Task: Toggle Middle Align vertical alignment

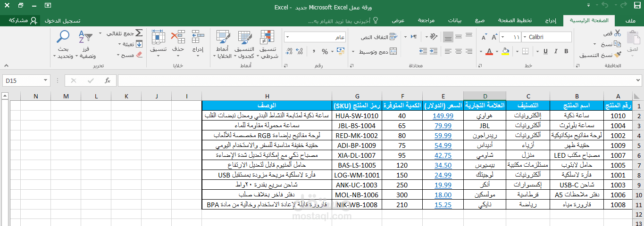Action: (459, 37)
